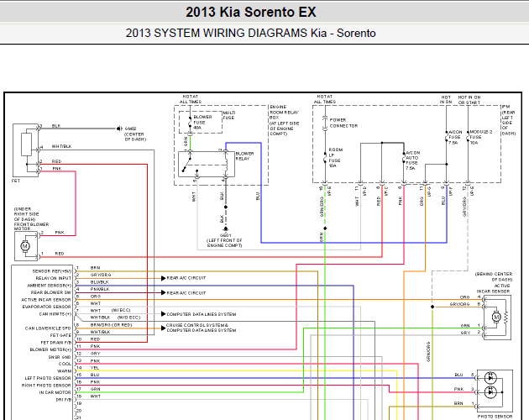Select the '(W/ ECC)' wire note

click(x=121, y=310)
